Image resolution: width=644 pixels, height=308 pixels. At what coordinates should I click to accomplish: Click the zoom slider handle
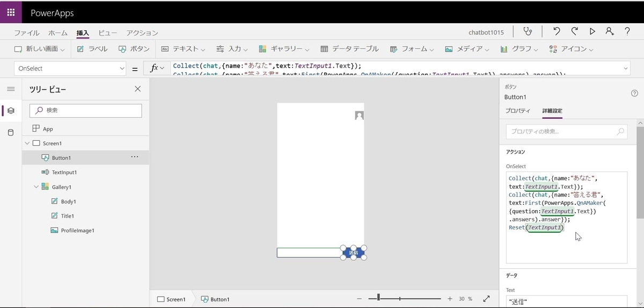pos(378,298)
